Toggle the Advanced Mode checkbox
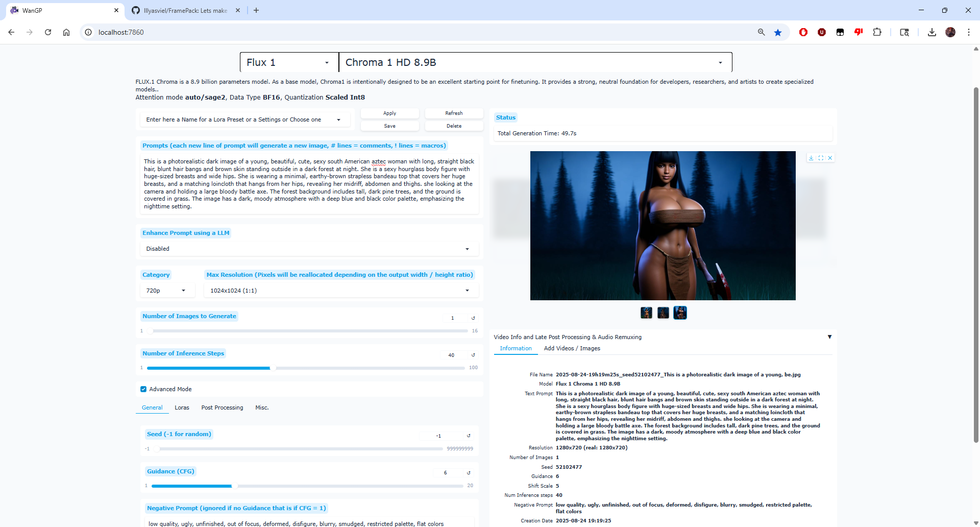This screenshot has width=980, height=527. point(143,389)
